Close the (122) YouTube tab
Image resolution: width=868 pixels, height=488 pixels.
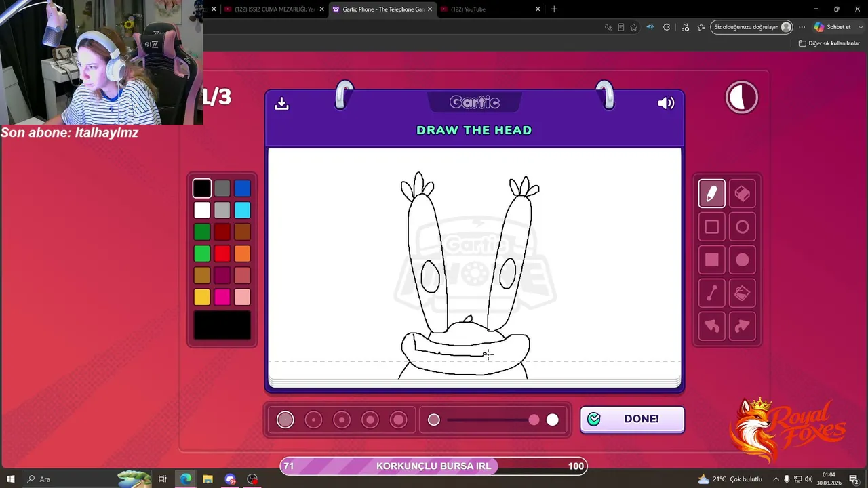(538, 9)
